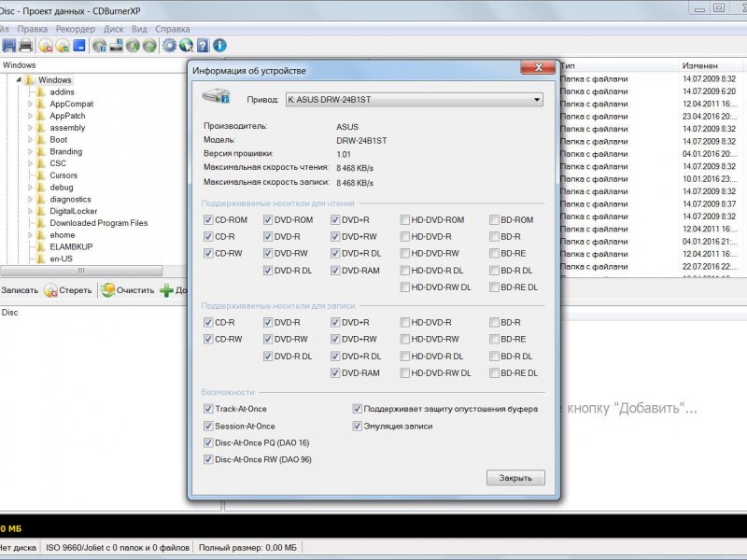
Task: Toggle the Track-At-Once checkbox
Action: point(208,409)
